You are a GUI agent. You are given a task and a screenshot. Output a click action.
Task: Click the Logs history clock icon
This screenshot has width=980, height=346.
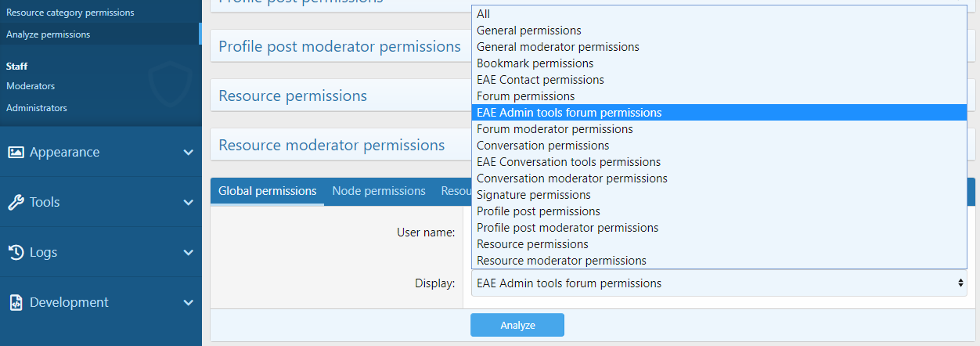16,252
